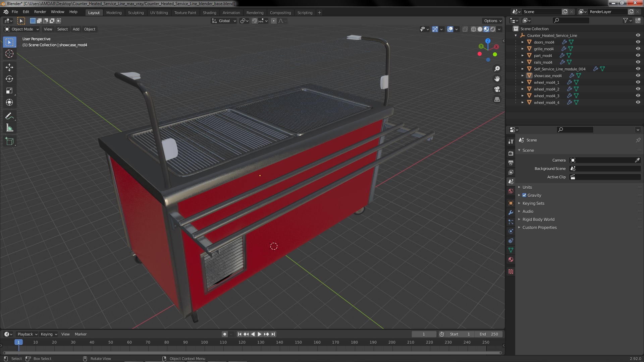Switch orthographic perspective grid icon

497,100
